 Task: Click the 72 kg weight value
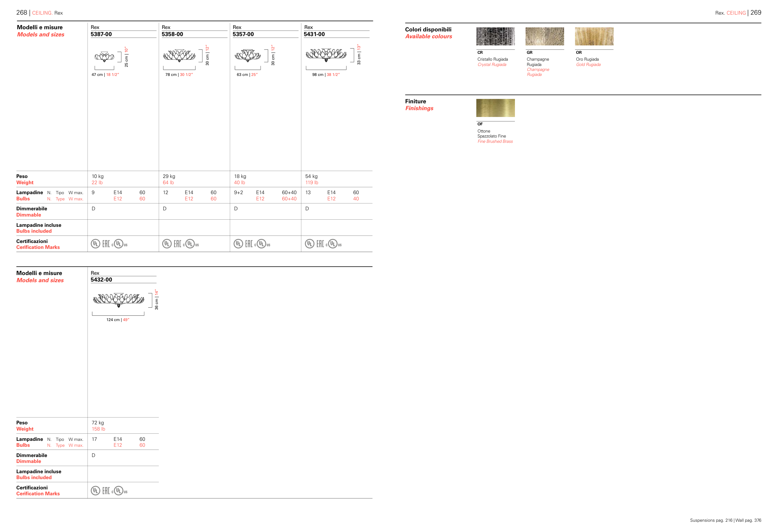(x=98, y=422)
